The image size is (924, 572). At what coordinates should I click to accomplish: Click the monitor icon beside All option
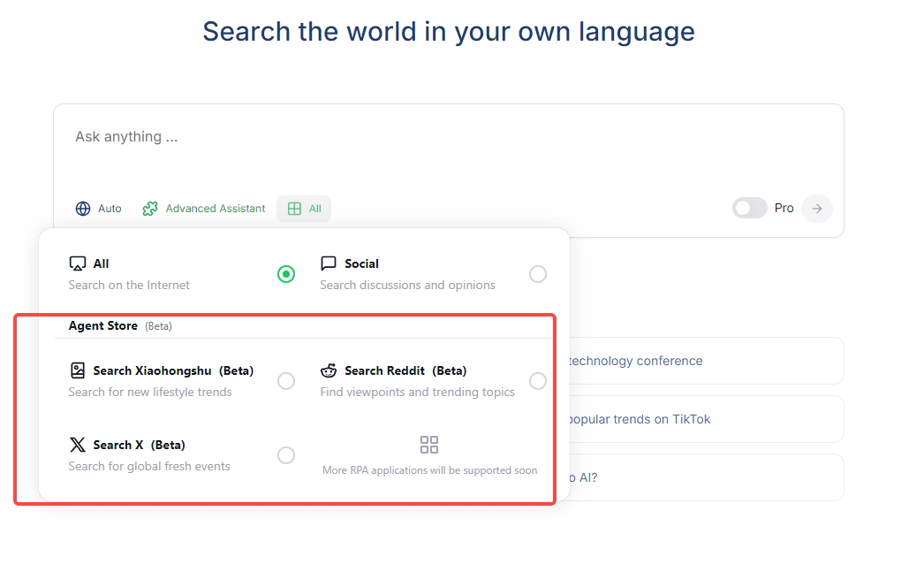click(x=78, y=263)
